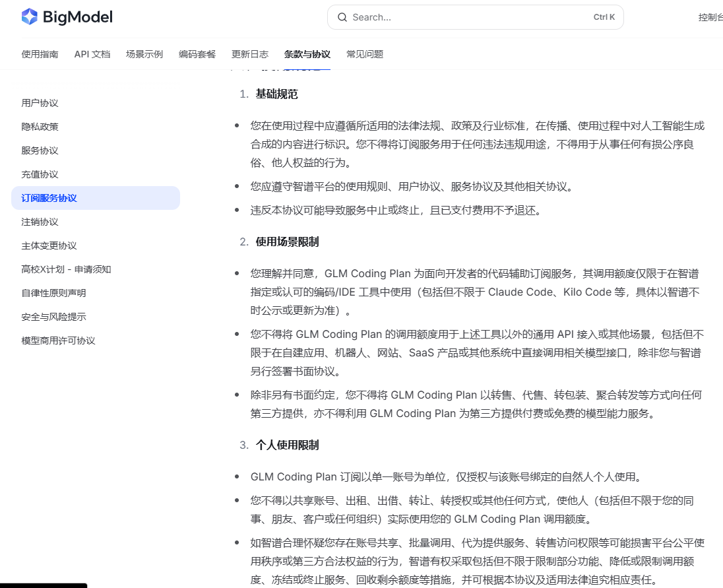Focus the Search input field
Screen dimensions: 723x588
coord(476,18)
